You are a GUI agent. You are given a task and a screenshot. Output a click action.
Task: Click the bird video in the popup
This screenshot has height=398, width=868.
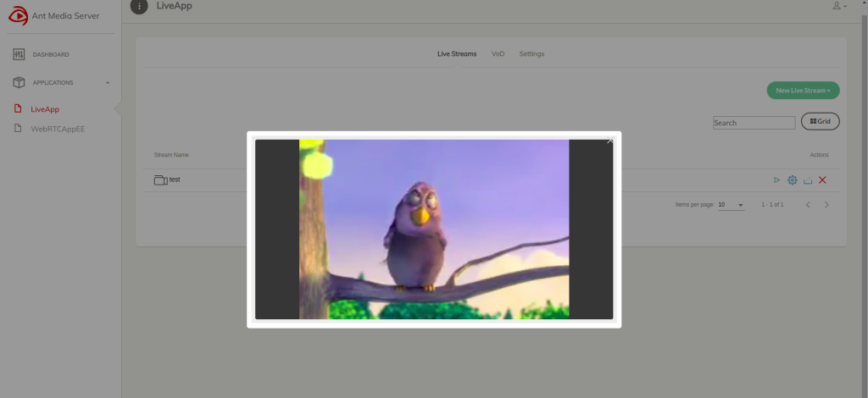click(434, 229)
